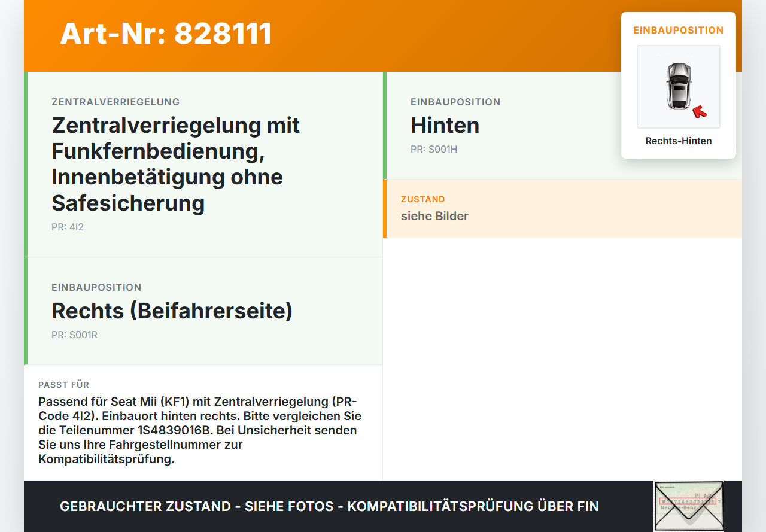Click the left EINBAUPOSITION label above Rechts
Image resolution: width=766 pixels, height=532 pixels.
[x=96, y=288]
